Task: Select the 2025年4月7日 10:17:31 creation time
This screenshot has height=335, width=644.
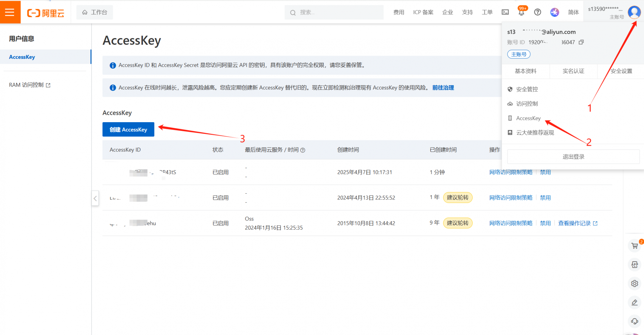Action: pyautogui.click(x=365, y=172)
